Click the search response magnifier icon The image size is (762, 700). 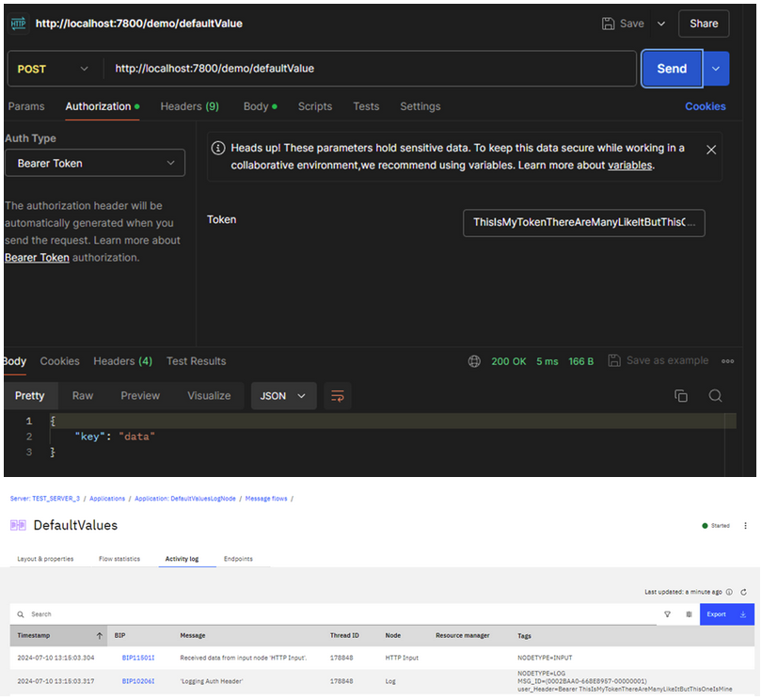tap(715, 396)
